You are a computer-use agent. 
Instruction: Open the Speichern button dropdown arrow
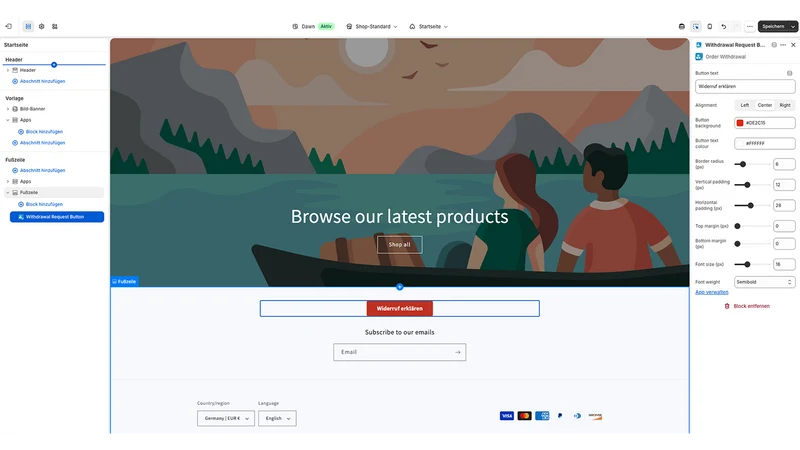tap(793, 27)
